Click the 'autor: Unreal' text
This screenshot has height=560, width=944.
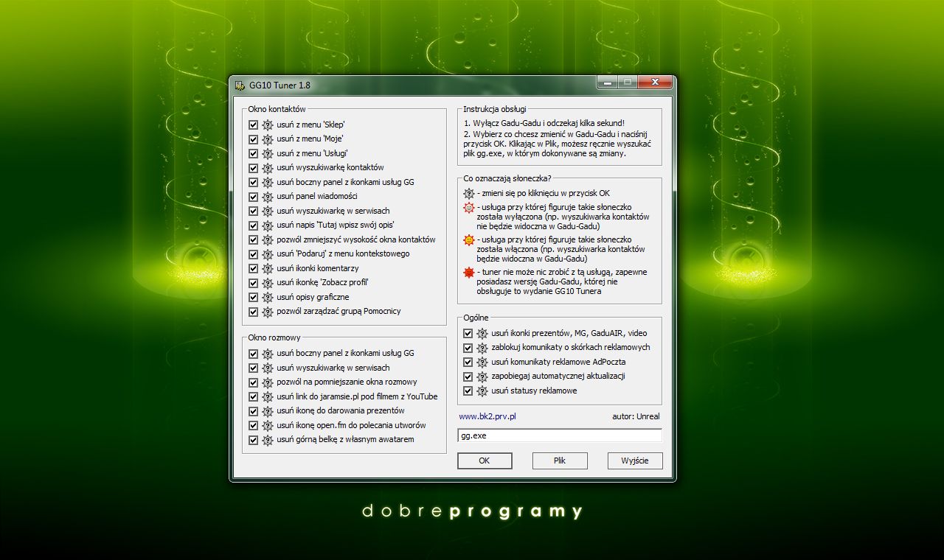click(636, 416)
